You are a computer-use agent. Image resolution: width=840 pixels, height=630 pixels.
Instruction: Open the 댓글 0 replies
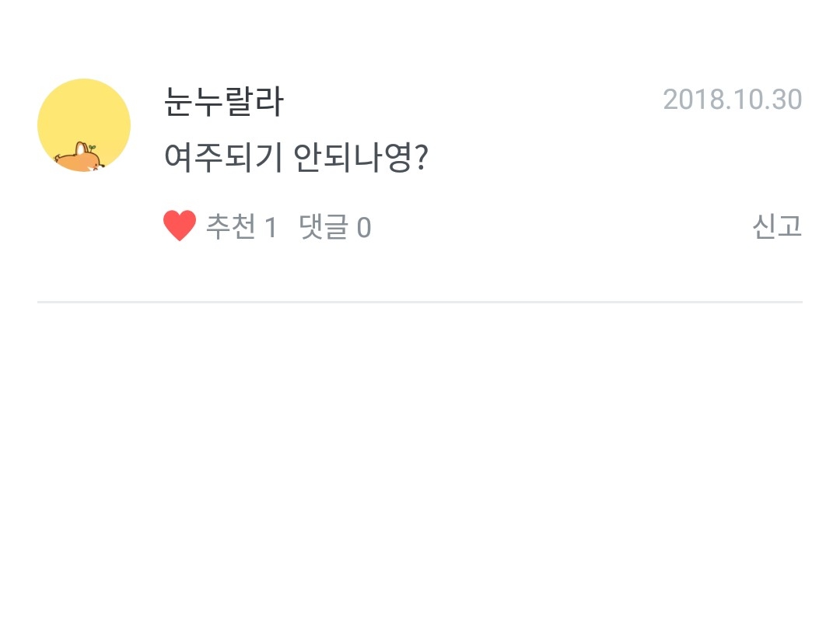point(335,227)
